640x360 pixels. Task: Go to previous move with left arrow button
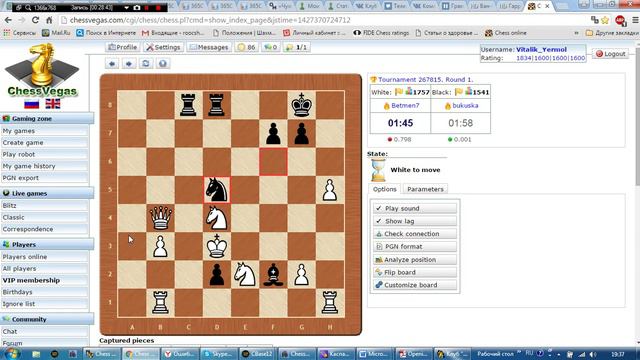pyautogui.click(x=112, y=64)
